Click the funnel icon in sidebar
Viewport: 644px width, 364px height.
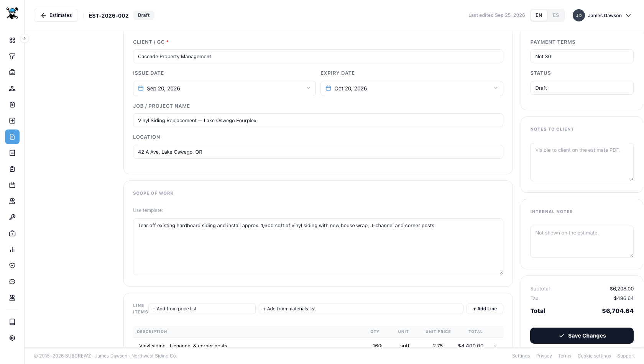[x=12, y=56]
